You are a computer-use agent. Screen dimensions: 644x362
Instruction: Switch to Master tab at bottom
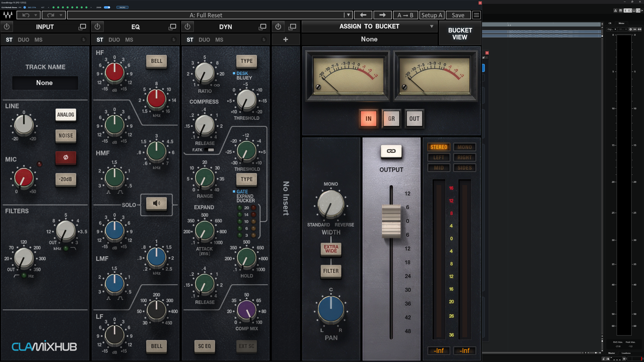(611, 353)
